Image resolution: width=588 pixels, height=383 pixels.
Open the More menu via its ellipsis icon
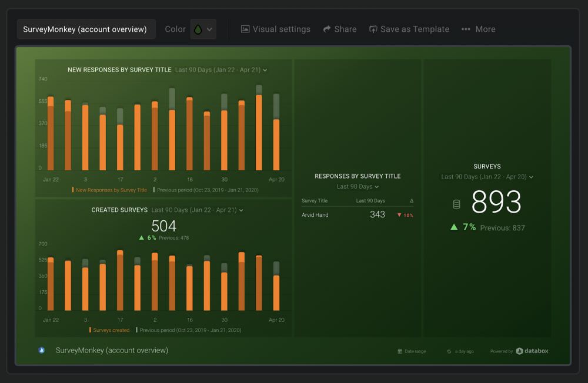point(465,28)
